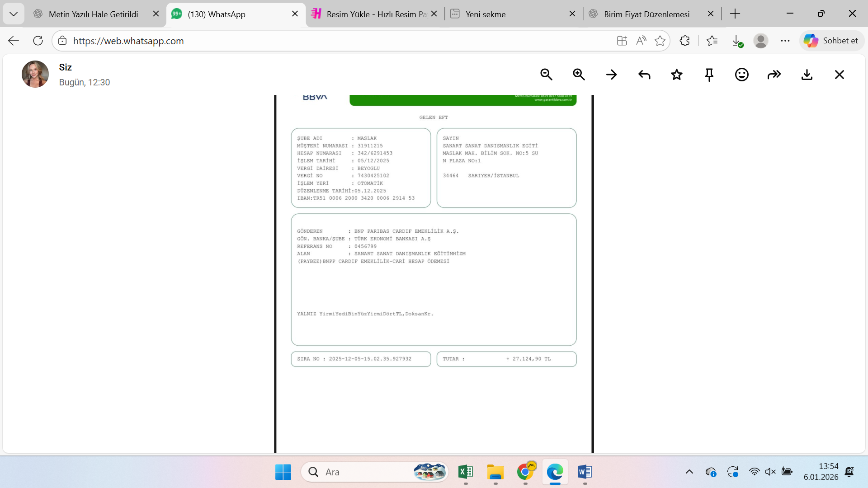Open Excel from the taskbar
This screenshot has height=488, width=868.
pyautogui.click(x=466, y=472)
